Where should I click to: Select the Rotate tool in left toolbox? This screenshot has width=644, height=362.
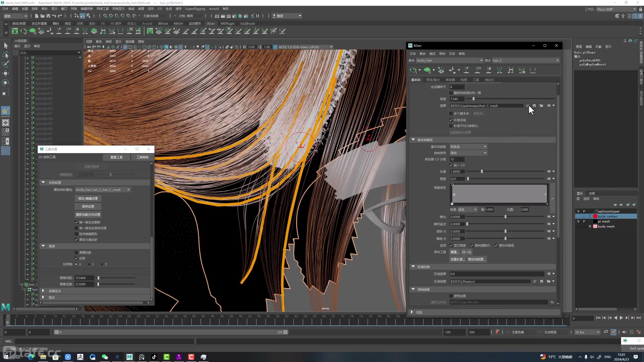6,83
